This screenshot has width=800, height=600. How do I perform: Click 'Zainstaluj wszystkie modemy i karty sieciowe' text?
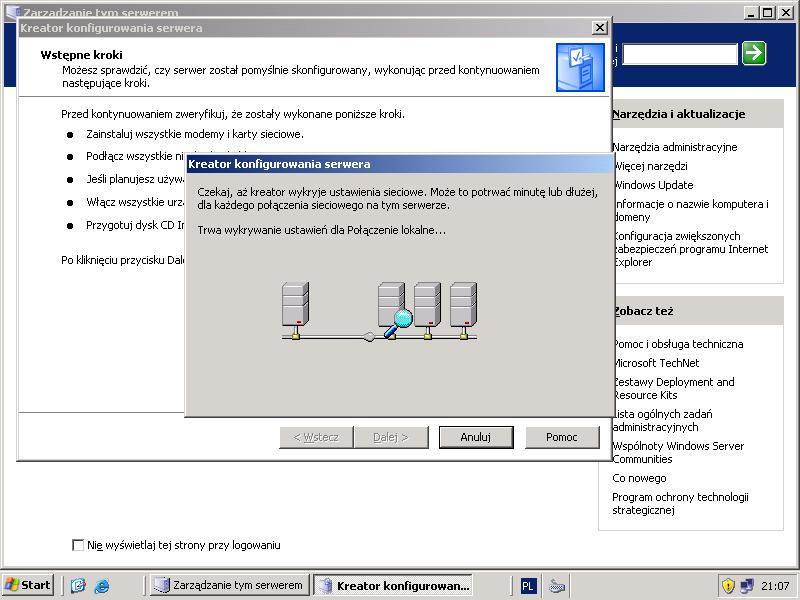point(195,134)
